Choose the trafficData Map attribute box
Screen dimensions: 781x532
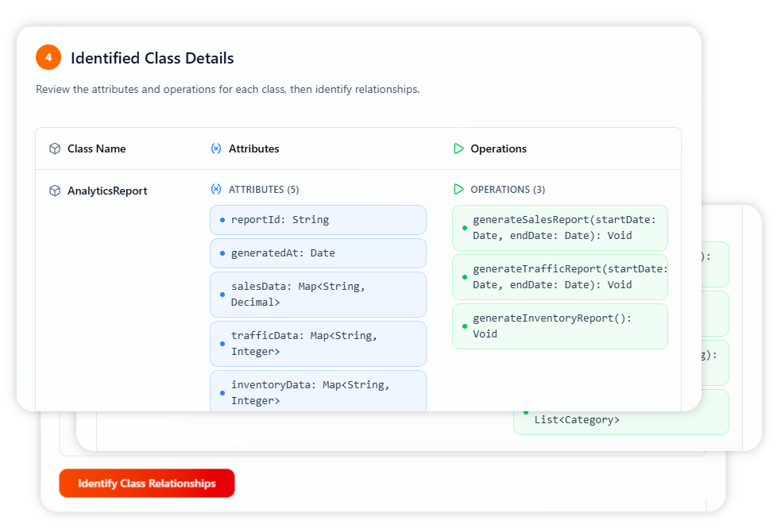click(x=318, y=344)
